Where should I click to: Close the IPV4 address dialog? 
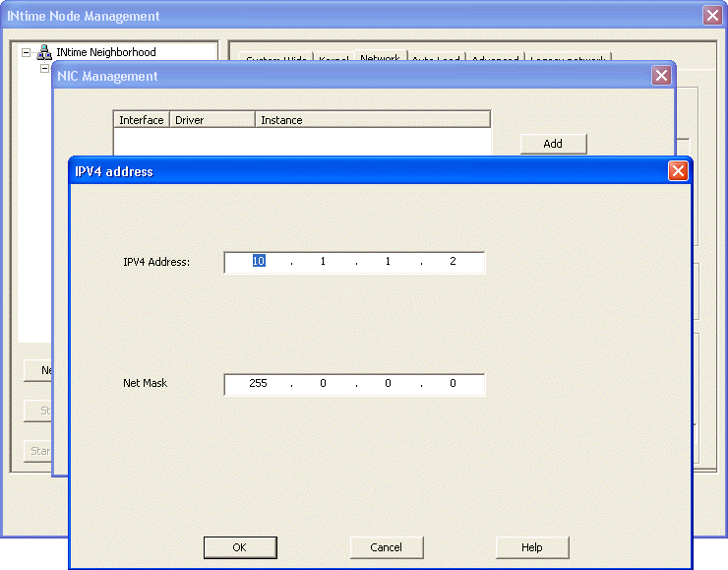(677, 171)
